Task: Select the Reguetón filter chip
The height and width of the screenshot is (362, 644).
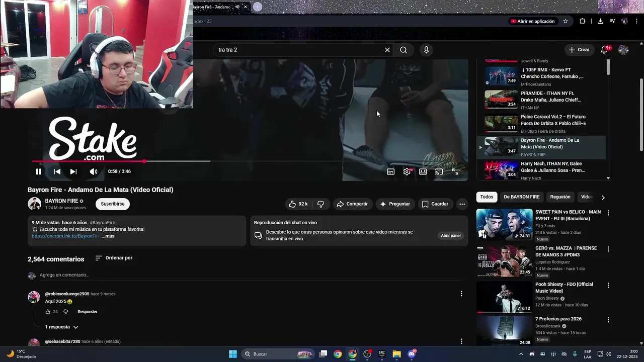Action: pyautogui.click(x=560, y=197)
